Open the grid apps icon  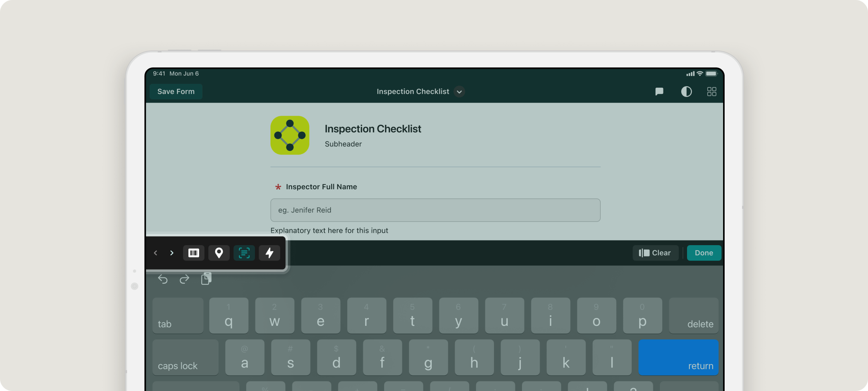click(x=711, y=92)
